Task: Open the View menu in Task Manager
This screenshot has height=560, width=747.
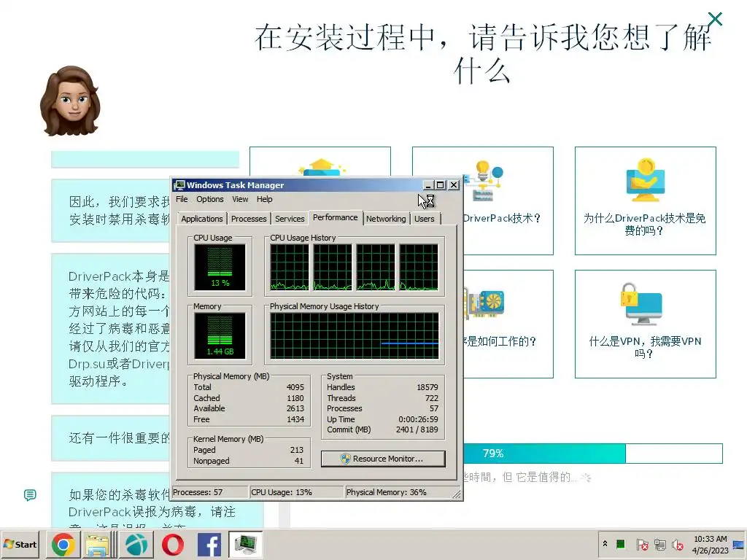Action: 240,199
